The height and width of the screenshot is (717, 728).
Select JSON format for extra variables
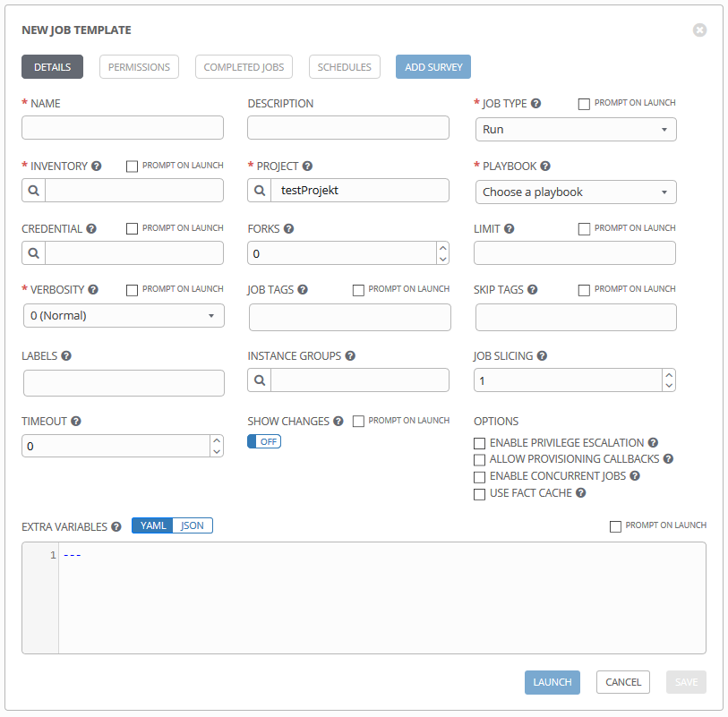(x=193, y=525)
